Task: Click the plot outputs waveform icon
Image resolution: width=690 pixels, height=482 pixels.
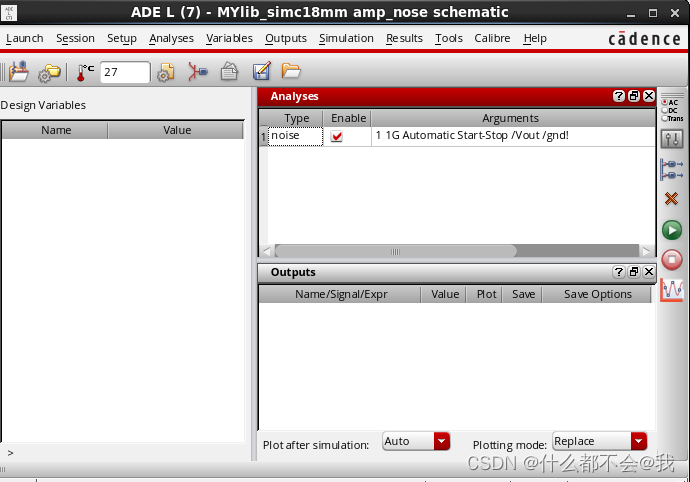Action: [x=672, y=290]
